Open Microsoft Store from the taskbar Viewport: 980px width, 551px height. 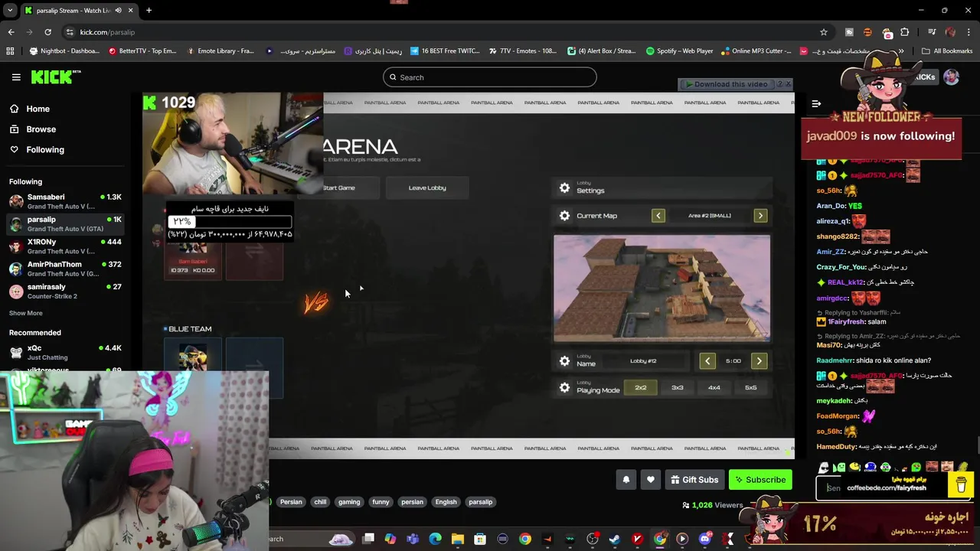click(480, 539)
